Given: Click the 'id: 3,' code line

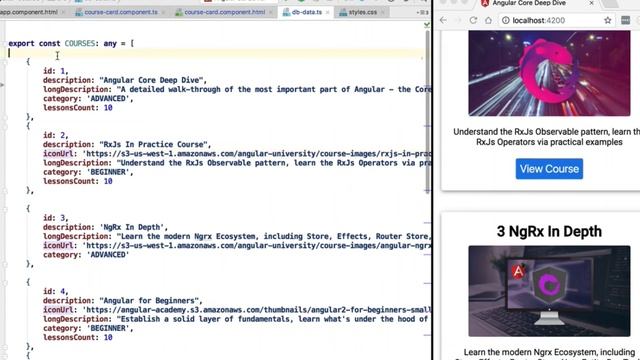Looking at the screenshot, I should pyautogui.click(x=56, y=218).
